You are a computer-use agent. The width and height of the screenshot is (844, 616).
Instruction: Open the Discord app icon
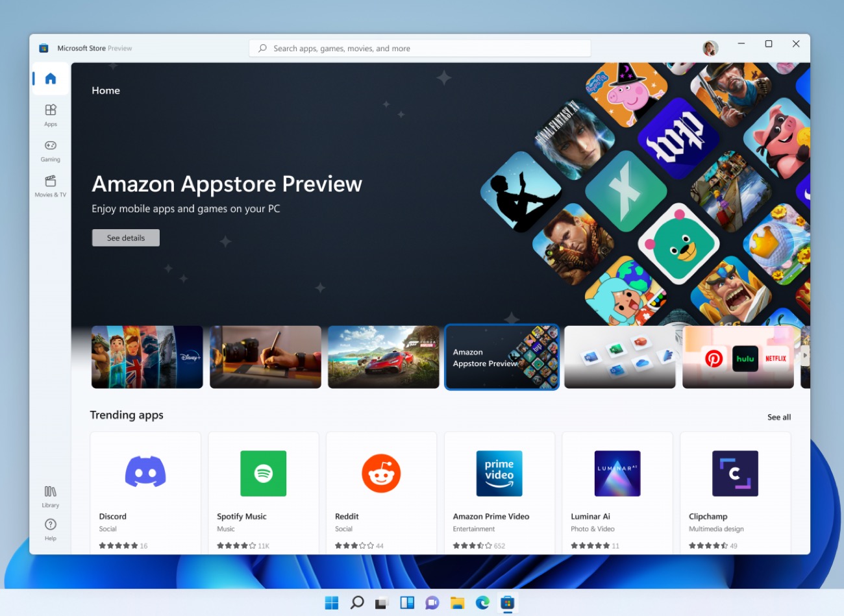pyautogui.click(x=145, y=473)
